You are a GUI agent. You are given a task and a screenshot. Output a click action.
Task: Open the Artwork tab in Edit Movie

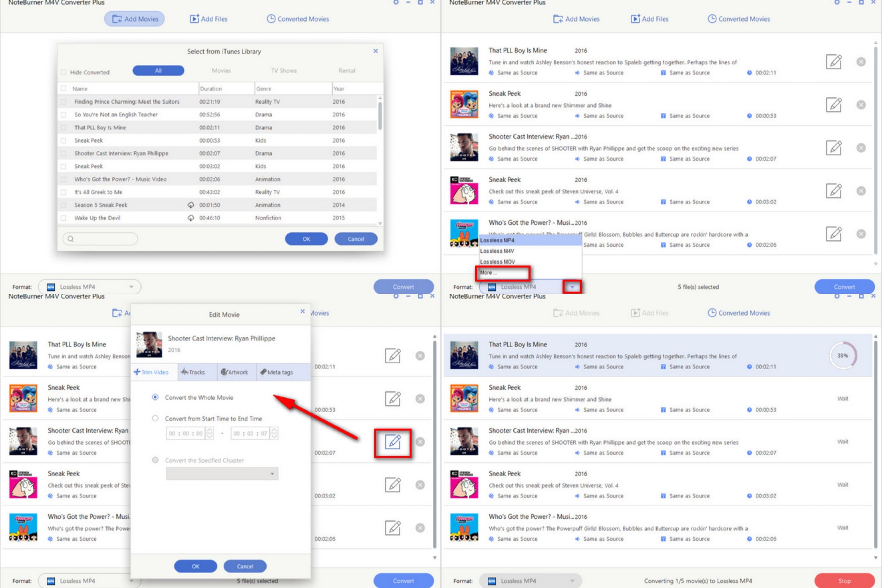[237, 372]
